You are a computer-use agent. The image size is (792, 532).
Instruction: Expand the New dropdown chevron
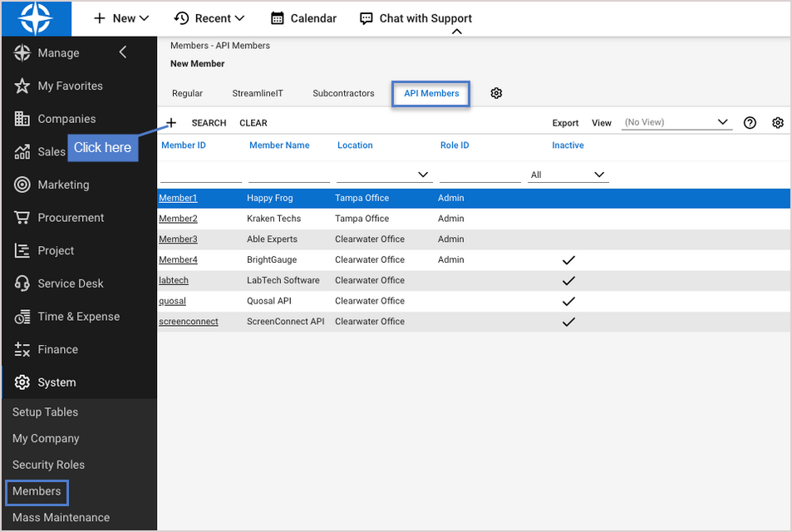pos(144,18)
